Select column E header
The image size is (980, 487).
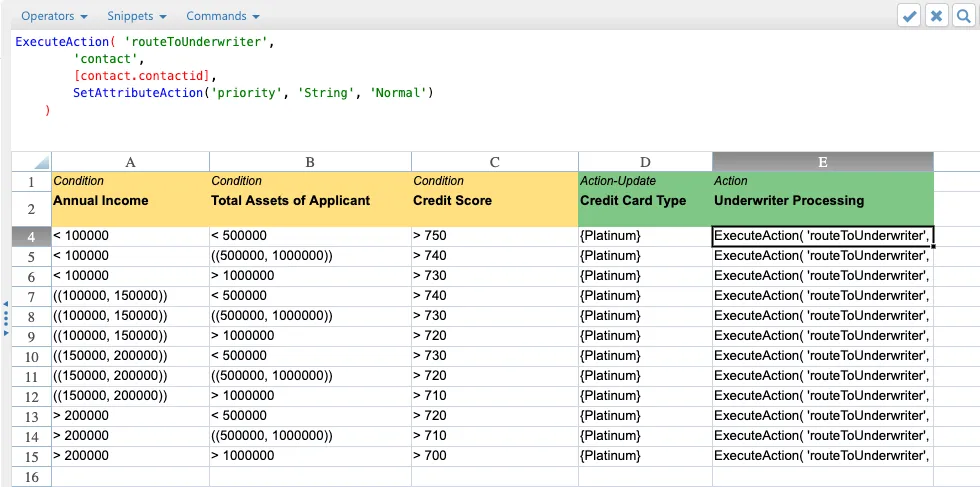click(x=822, y=162)
